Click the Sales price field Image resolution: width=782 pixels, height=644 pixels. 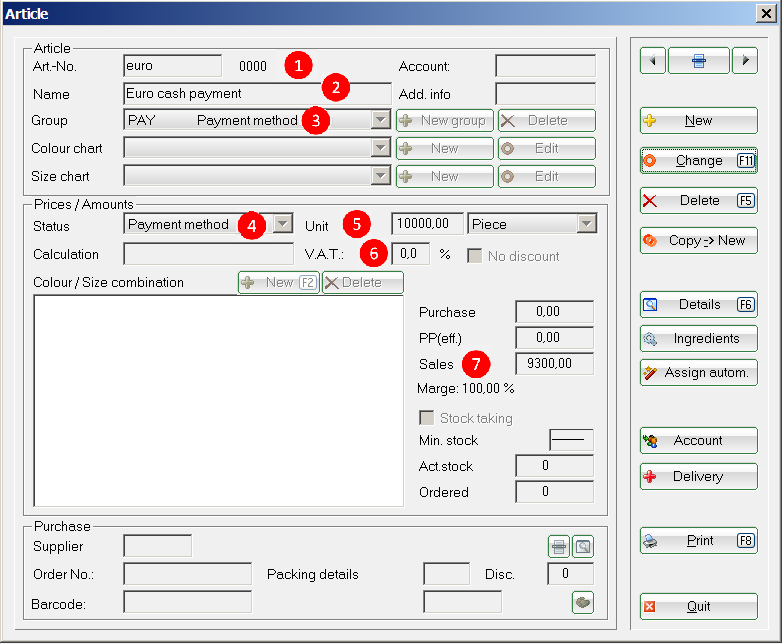(x=554, y=364)
